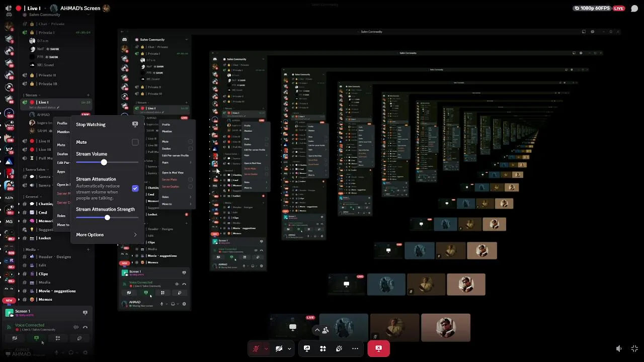Open the Movie · suggestions channel
The image size is (644, 362).
pyautogui.click(x=57, y=291)
